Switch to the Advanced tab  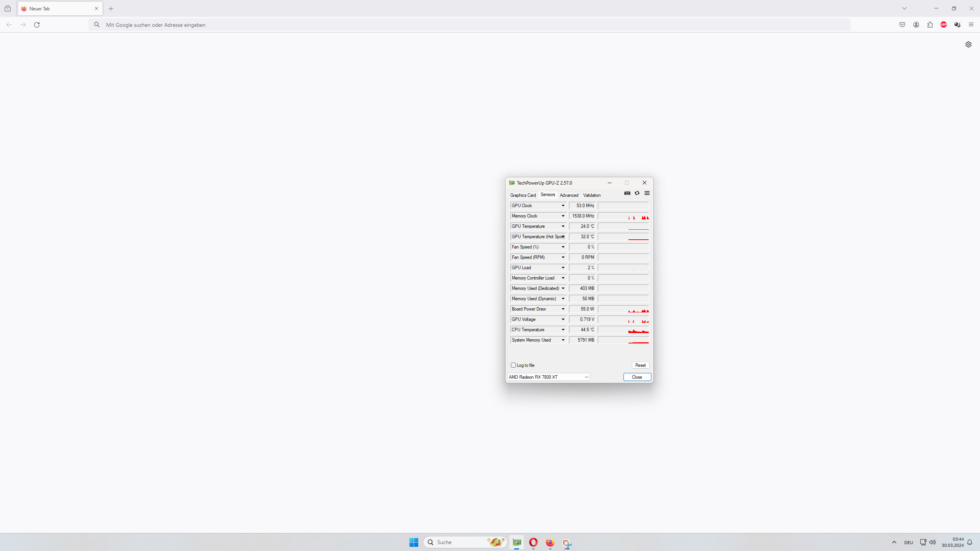(x=569, y=195)
